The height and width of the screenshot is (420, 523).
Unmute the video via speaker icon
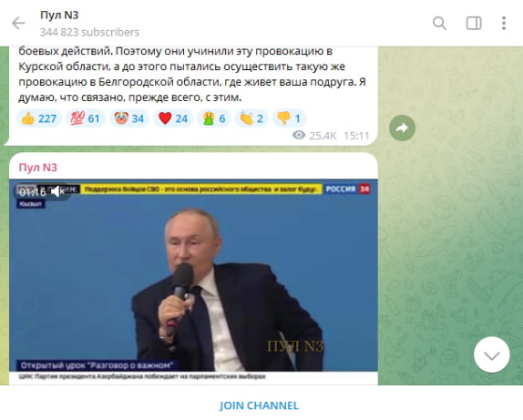(x=57, y=192)
